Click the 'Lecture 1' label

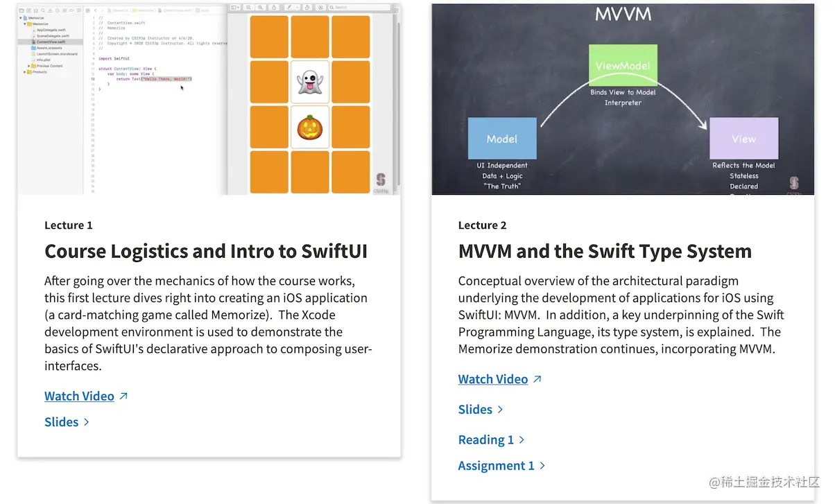click(68, 225)
